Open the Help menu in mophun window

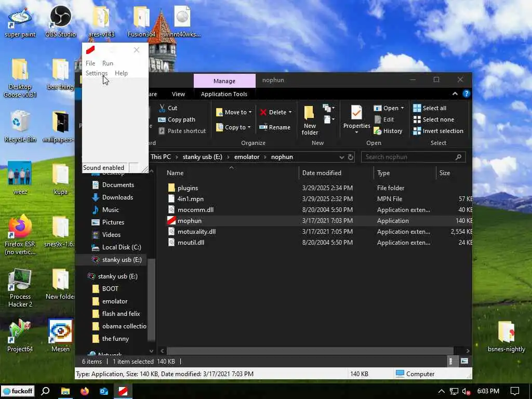[121, 73]
